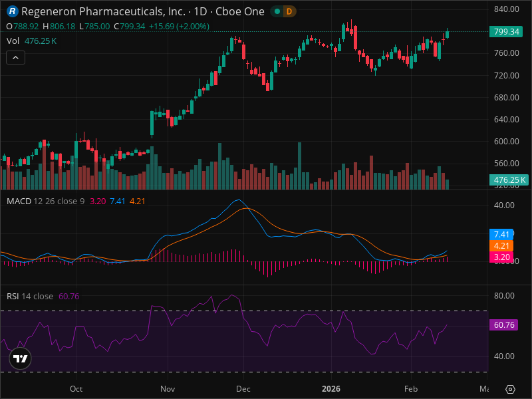Image resolution: width=532 pixels, height=399 pixels.
Task: Select the Vol indicator legend
Action: pos(13,41)
